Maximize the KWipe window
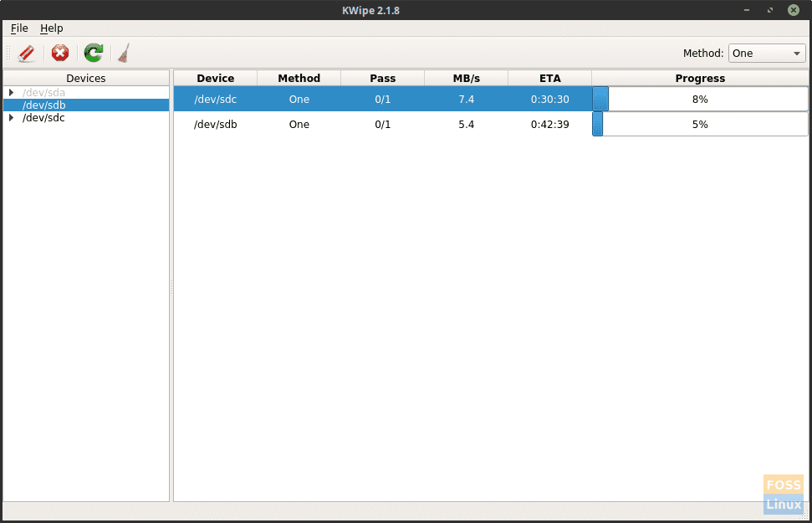 tap(770, 10)
